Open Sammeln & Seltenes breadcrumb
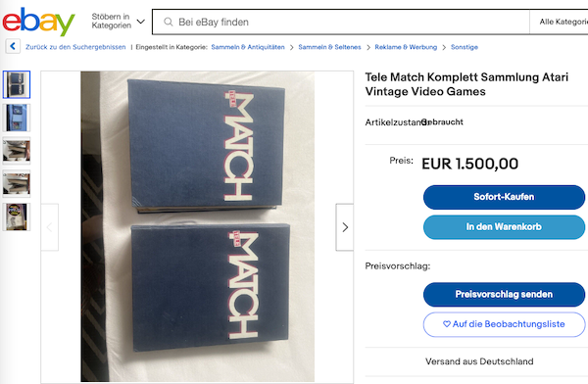The width and height of the screenshot is (588, 384). [329, 47]
